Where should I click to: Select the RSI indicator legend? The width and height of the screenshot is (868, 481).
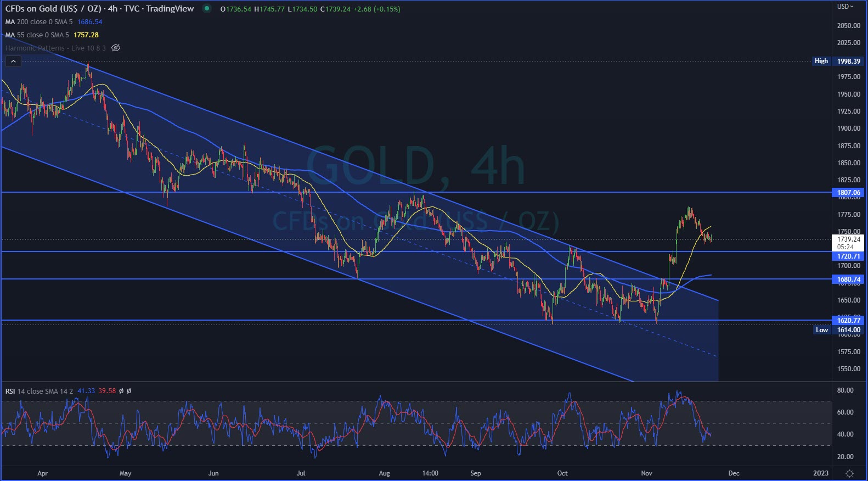click(x=38, y=391)
